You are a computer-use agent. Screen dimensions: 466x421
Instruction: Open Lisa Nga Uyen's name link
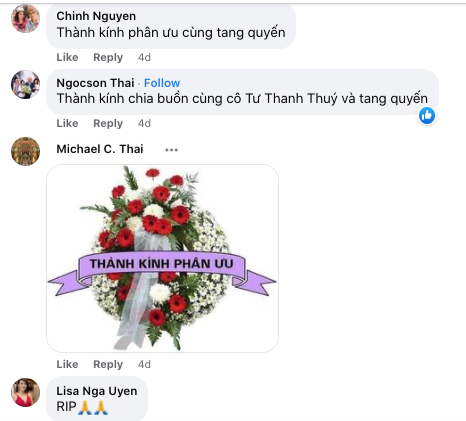click(x=97, y=391)
